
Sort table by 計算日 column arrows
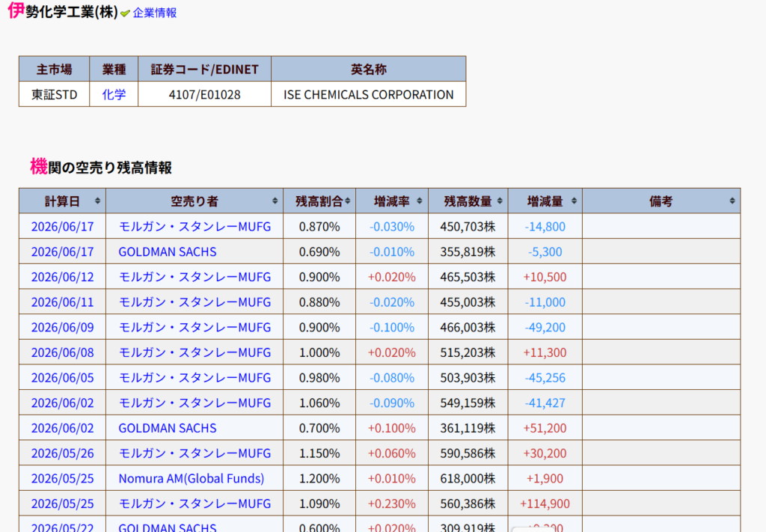98,201
